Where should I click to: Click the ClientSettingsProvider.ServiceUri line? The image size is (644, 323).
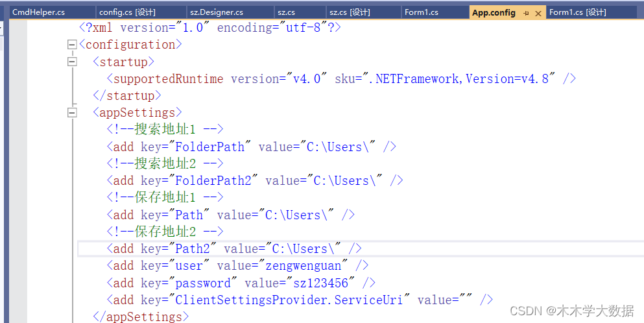(300, 300)
